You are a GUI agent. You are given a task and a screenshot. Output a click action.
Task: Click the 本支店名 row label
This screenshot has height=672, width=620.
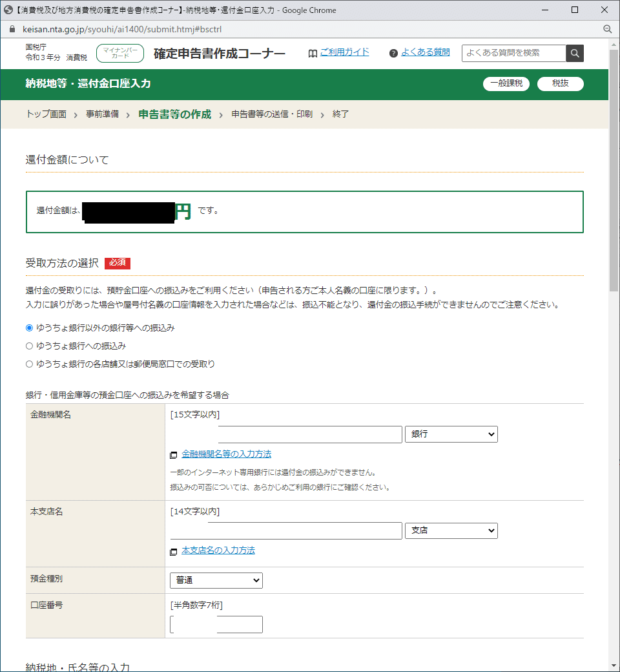pos(46,511)
